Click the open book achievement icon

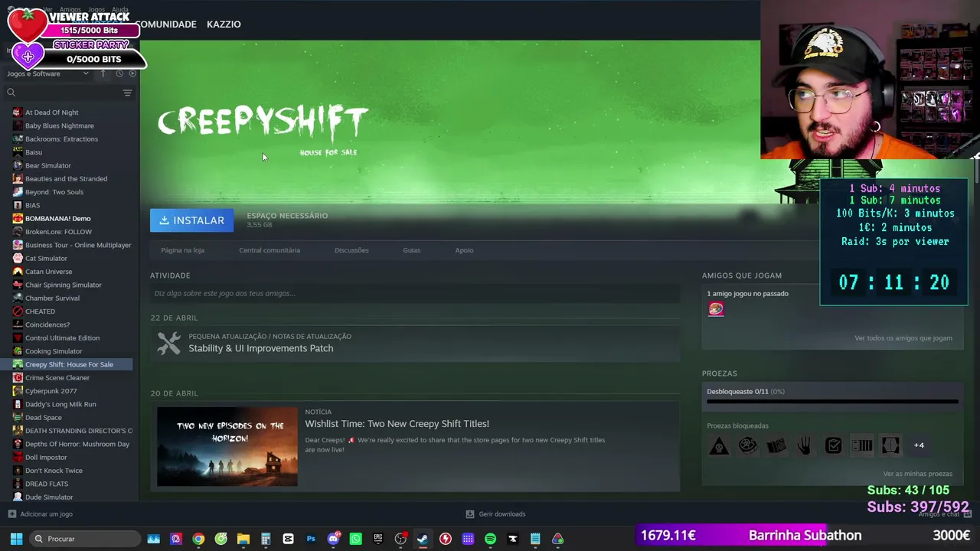[776, 445]
